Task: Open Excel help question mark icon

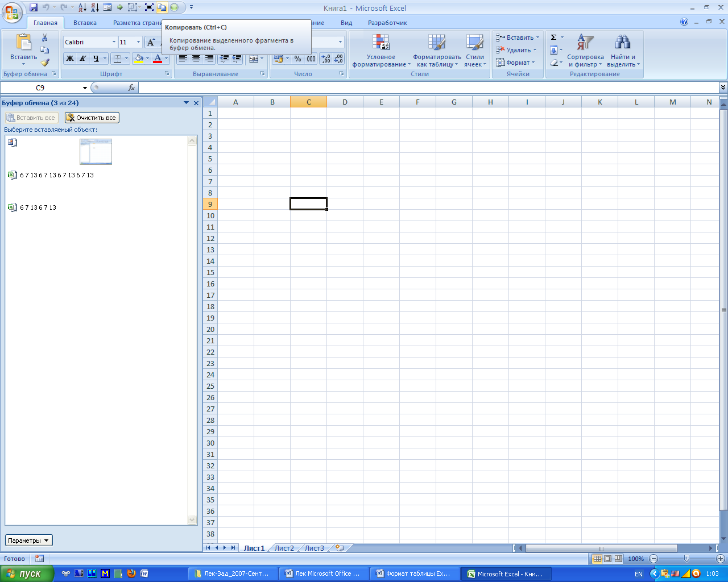Action: [684, 22]
